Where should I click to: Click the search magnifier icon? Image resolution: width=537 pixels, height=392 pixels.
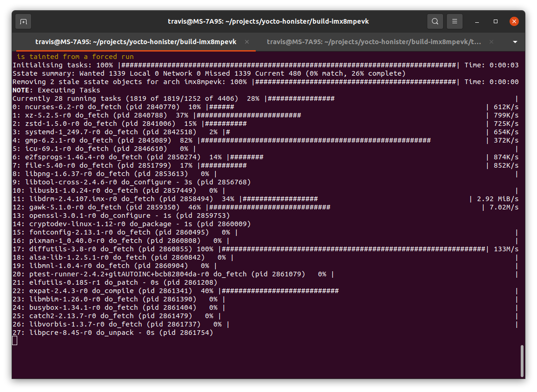[435, 21]
